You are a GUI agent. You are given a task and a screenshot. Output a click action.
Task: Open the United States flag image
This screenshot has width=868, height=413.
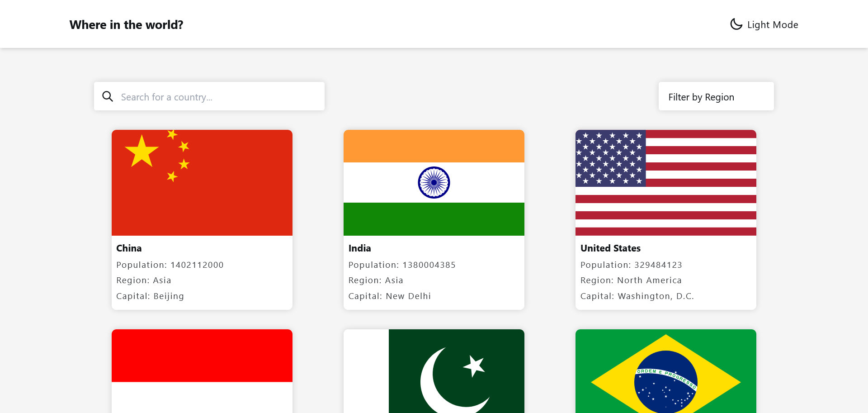tap(666, 183)
